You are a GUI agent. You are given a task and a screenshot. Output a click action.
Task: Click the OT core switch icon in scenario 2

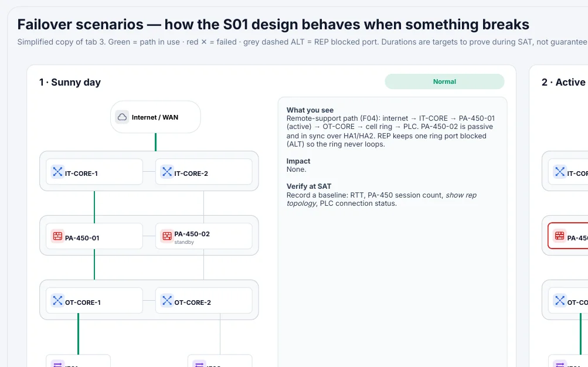pos(559,301)
